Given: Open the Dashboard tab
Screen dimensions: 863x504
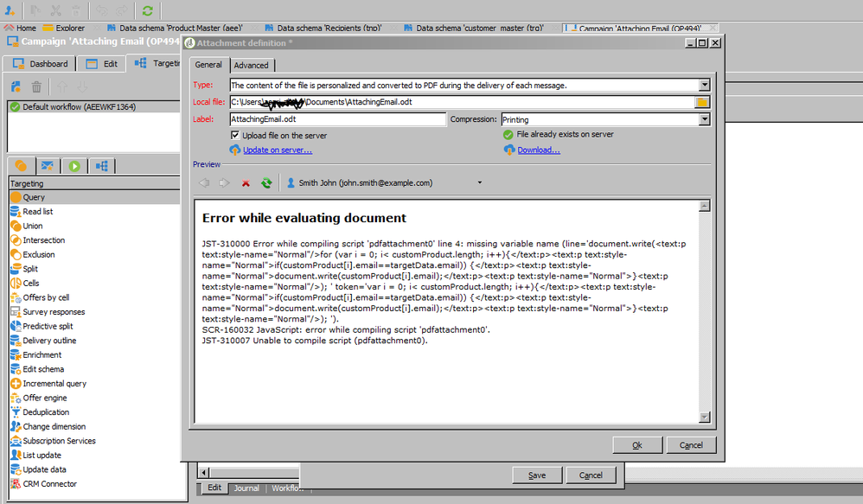Looking at the screenshot, I should [x=40, y=64].
